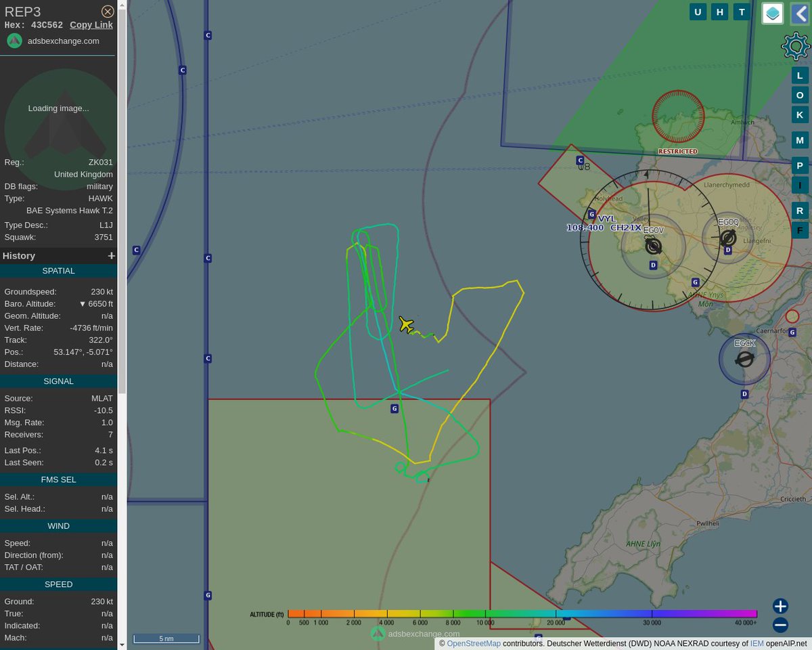Click the U units button in top toolbar
Screen dimensions: 812x650
click(x=698, y=12)
